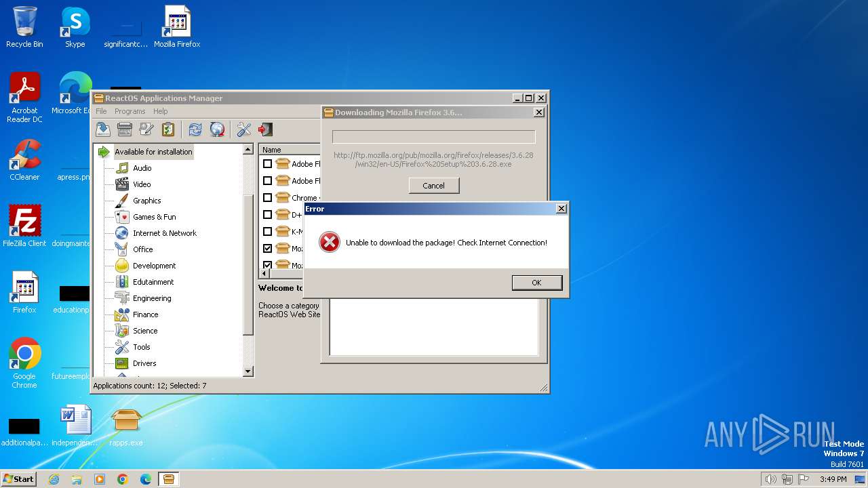This screenshot has height=488, width=868.
Task: Click the Modify toolbar icon
Action: pyautogui.click(x=146, y=129)
